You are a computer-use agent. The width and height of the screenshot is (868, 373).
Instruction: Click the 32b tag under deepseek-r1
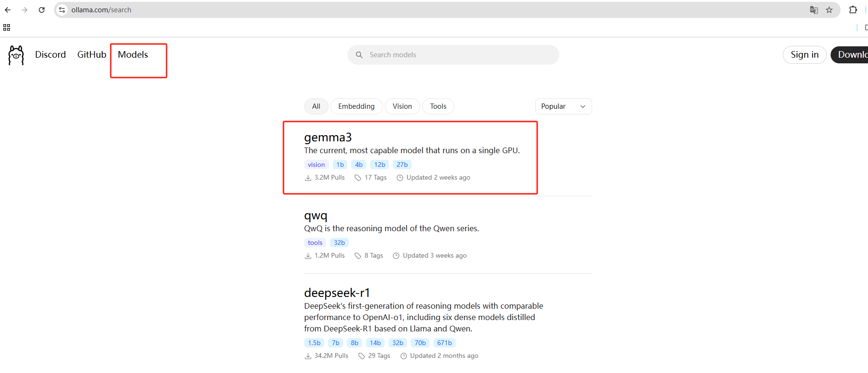(398, 343)
